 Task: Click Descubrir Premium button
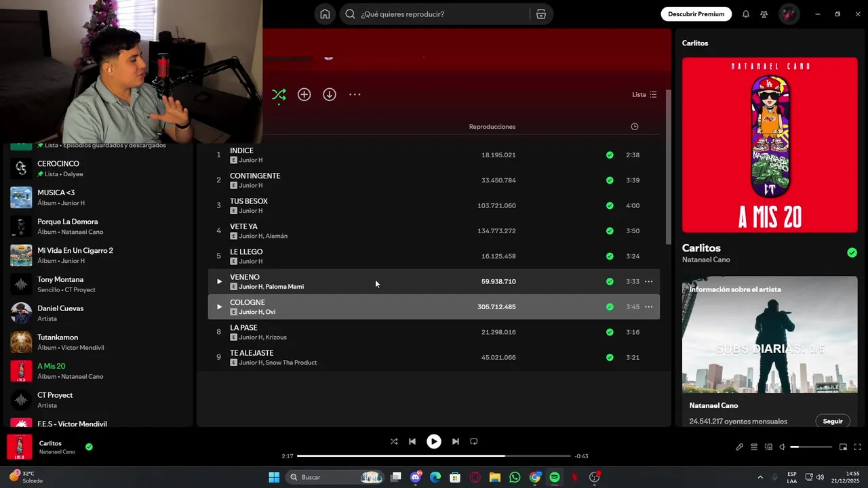[696, 14]
